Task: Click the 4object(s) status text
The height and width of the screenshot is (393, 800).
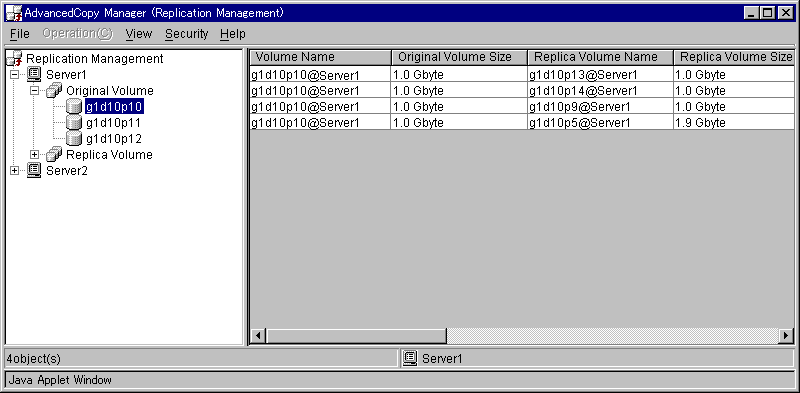Action: (x=33, y=359)
